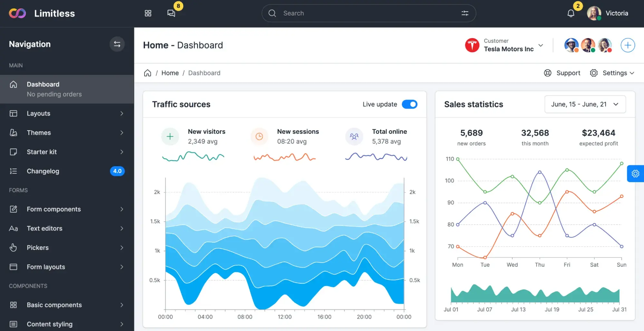Click the Support link
Viewport: 644px width, 331px height.
point(562,73)
